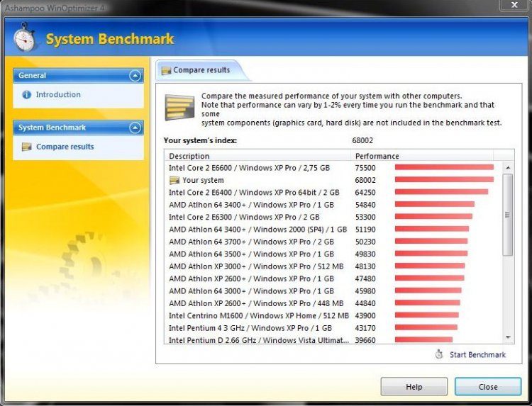Click the 39660 performance value
The height and width of the screenshot is (406, 532).
365,340
